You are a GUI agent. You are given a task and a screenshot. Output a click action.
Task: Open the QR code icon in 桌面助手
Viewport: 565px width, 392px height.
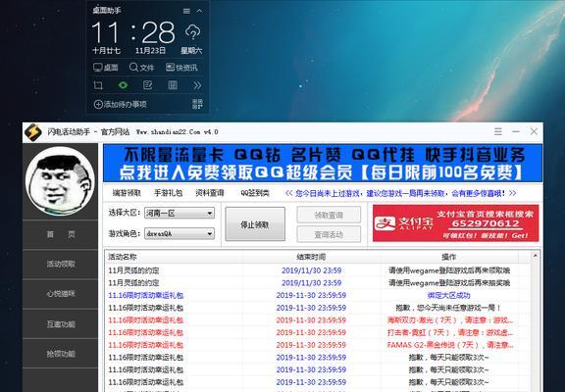tap(197, 104)
